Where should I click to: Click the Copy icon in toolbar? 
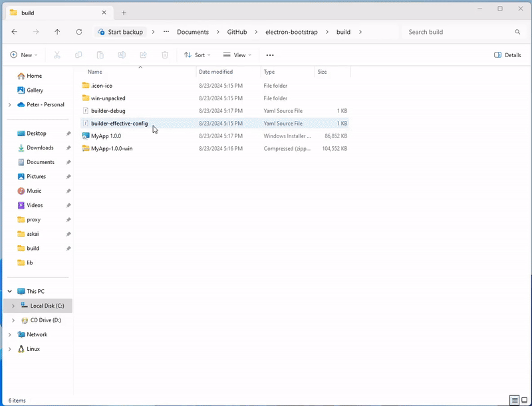tap(78, 55)
